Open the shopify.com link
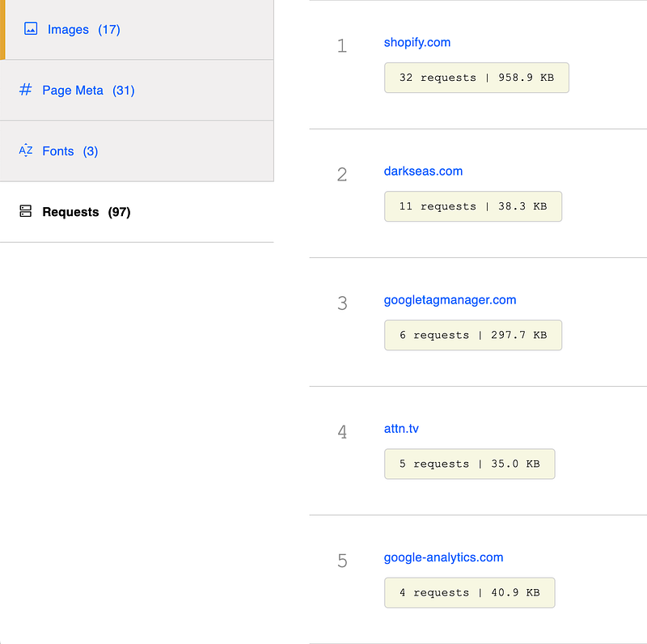The width and height of the screenshot is (647, 644). [x=417, y=42]
